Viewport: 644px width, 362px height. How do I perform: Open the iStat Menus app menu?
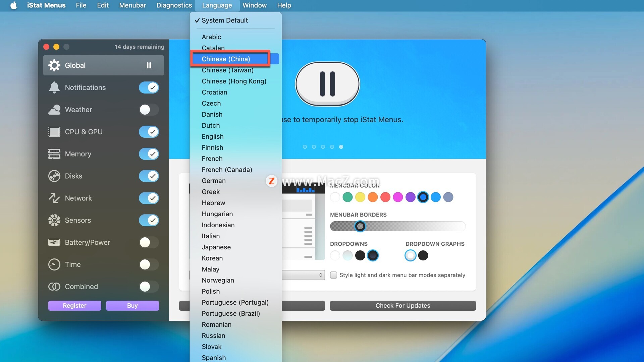point(46,5)
